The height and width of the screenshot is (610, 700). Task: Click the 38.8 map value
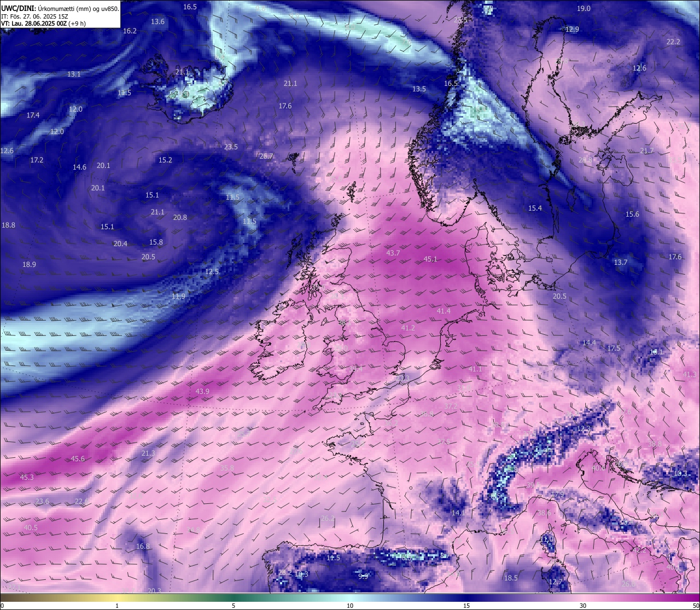(655, 444)
